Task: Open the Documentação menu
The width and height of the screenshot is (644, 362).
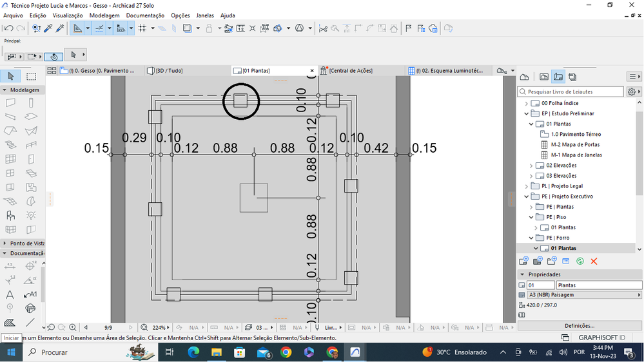Action: tap(145, 15)
